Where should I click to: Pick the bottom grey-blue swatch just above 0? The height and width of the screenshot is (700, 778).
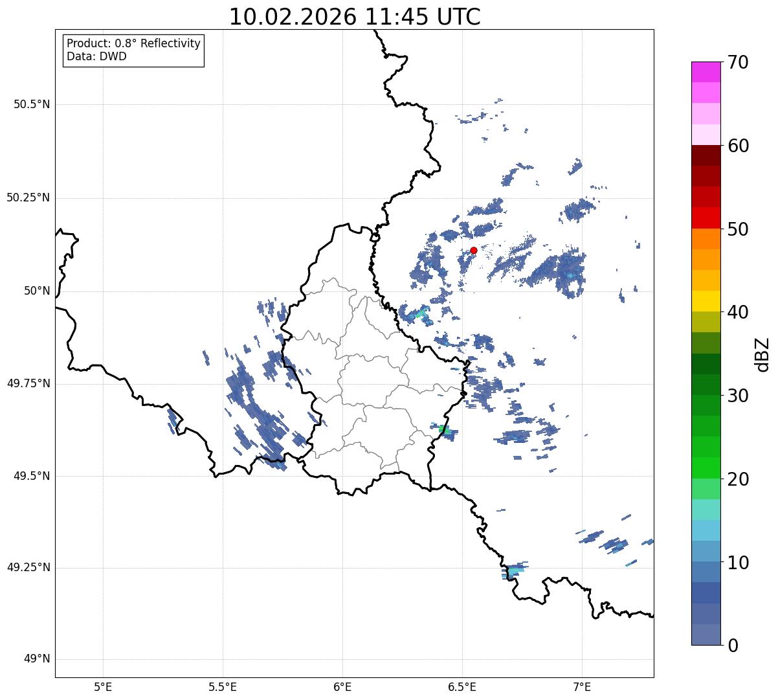coord(706,635)
